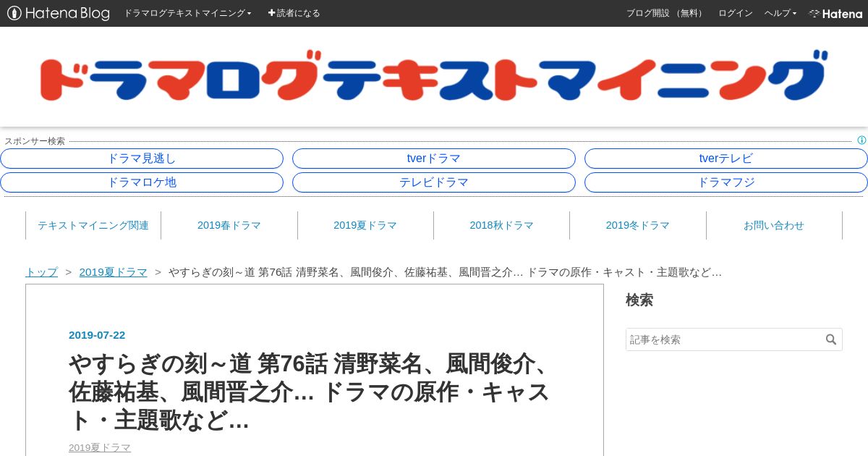The height and width of the screenshot is (456, 868).
Task: Click トップ in the breadcrumb
Action: 41,272
